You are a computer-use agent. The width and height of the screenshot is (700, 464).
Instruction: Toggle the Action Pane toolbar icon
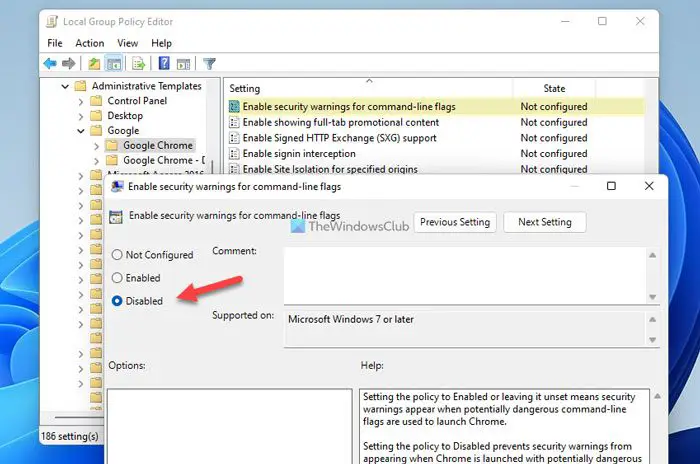183,64
